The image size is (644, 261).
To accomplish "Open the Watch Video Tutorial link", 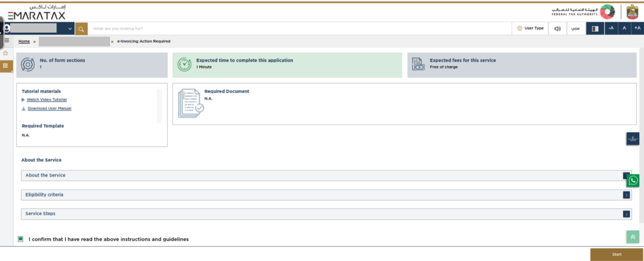I will point(46,100).
